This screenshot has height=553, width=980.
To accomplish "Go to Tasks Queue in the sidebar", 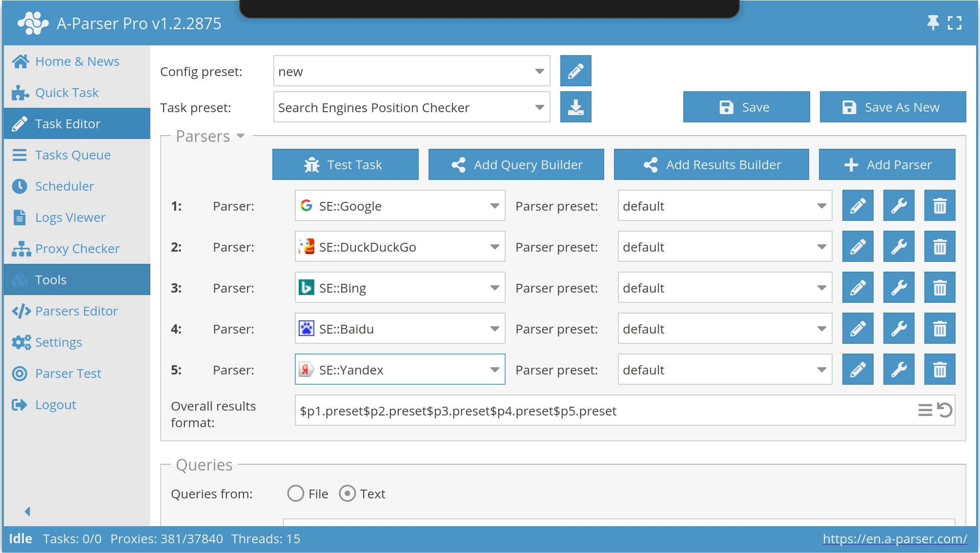I will click(73, 155).
